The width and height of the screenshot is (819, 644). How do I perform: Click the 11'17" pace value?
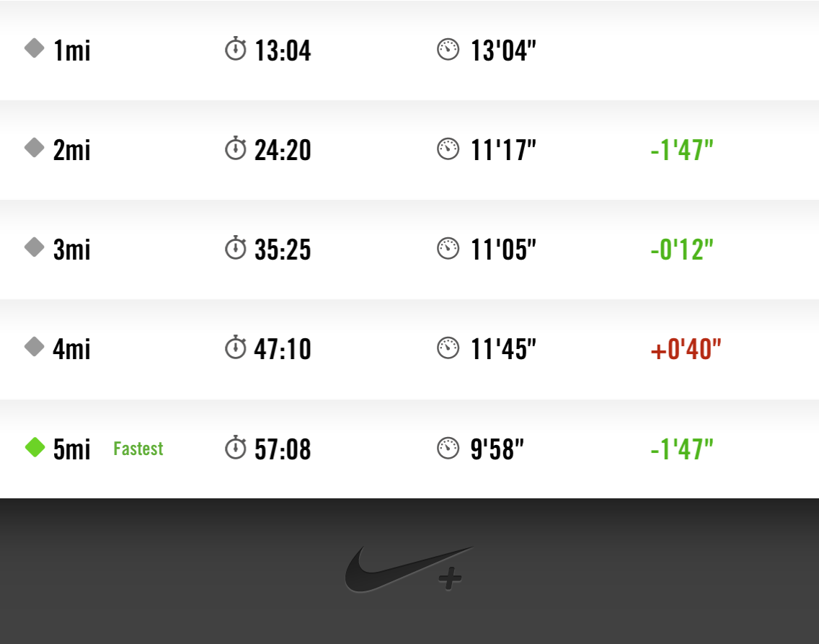pyautogui.click(x=503, y=150)
